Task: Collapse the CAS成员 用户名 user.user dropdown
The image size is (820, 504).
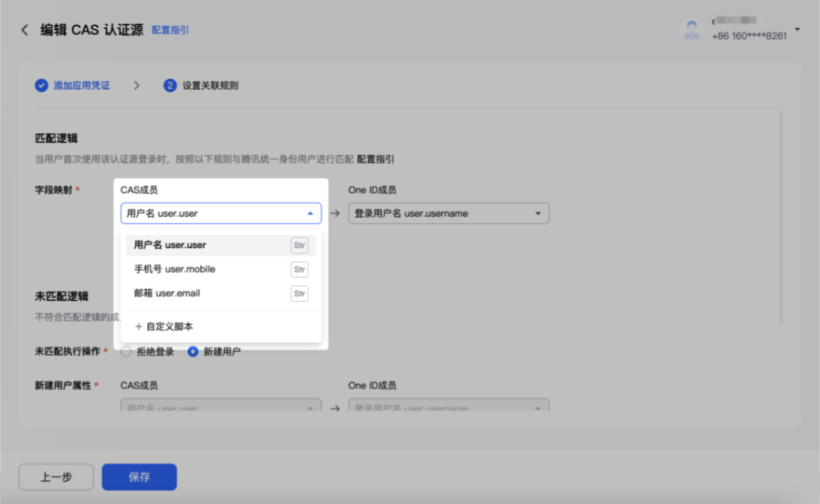Action: (x=221, y=213)
